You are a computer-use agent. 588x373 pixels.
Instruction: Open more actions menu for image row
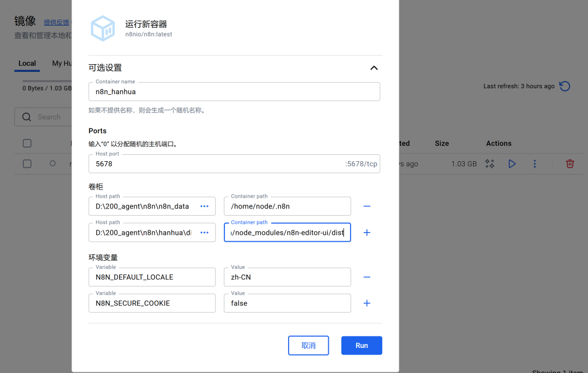(535, 164)
